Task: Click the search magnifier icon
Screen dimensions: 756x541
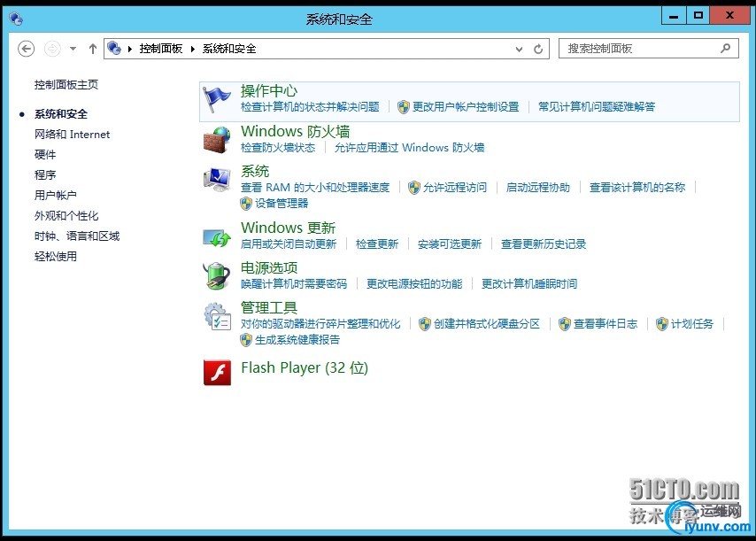Action: point(725,48)
